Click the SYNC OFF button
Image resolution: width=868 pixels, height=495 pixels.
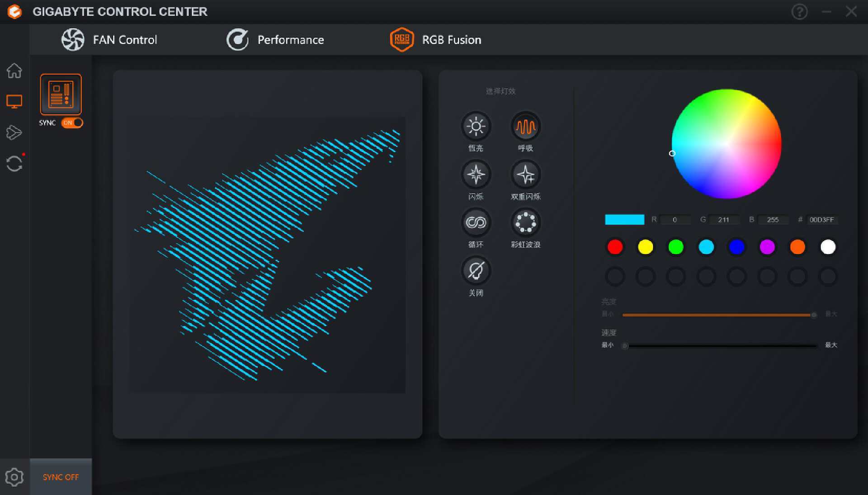pyautogui.click(x=61, y=477)
